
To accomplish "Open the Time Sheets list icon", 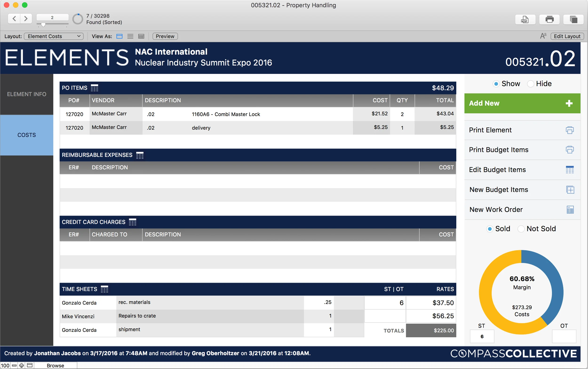I will pos(104,289).
